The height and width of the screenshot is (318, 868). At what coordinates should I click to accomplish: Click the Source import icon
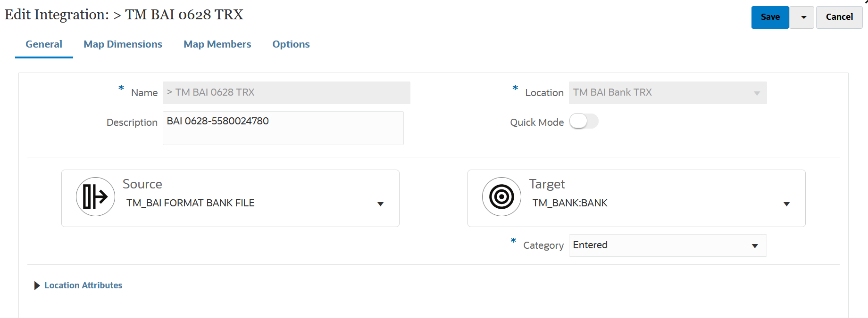[x=95, y=197]
